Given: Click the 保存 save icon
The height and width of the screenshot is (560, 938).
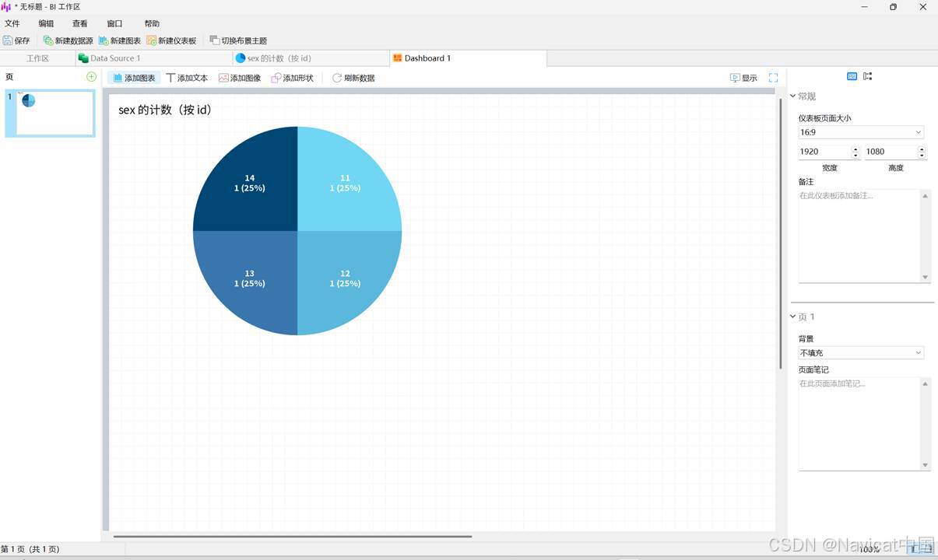Looking at the screenshot, I should click(8, 40).
